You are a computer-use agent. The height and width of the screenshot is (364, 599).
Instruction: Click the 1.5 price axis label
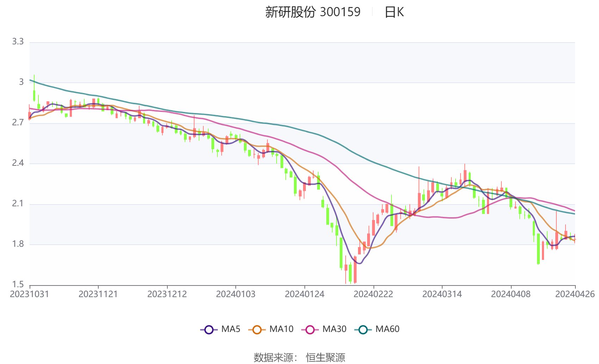pyautogui.click(x=18, y=284)
